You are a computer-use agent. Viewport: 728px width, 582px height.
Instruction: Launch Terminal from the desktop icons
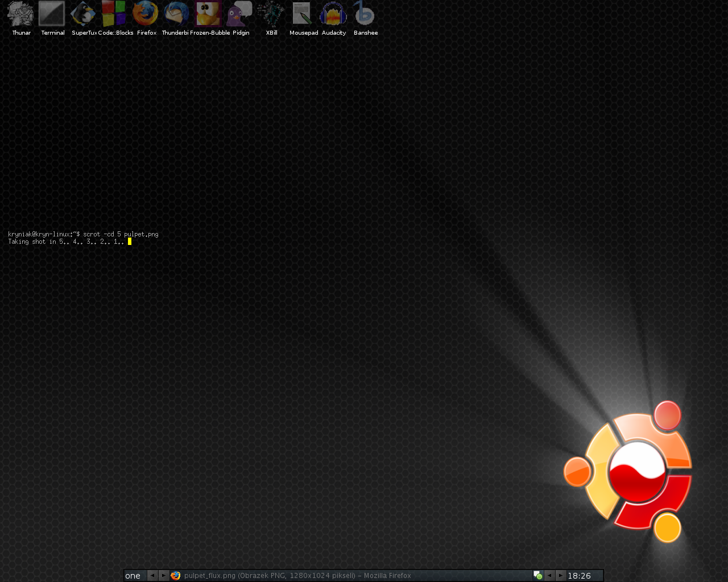pyautogui.click(x=52, y=14)
